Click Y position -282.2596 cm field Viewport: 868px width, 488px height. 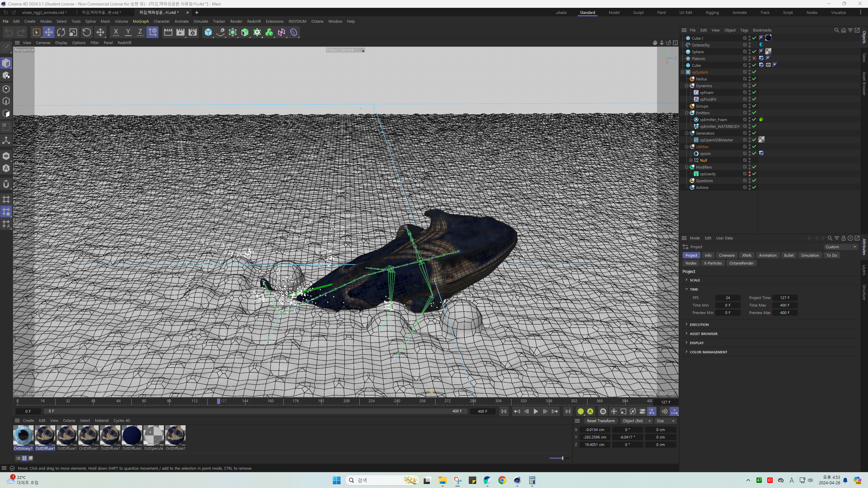click(595, 437)
